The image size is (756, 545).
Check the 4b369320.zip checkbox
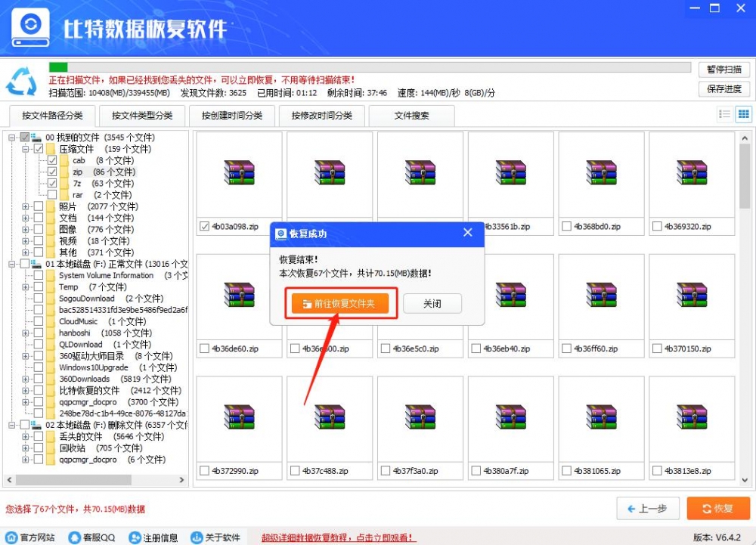click(x=657, y=226)
